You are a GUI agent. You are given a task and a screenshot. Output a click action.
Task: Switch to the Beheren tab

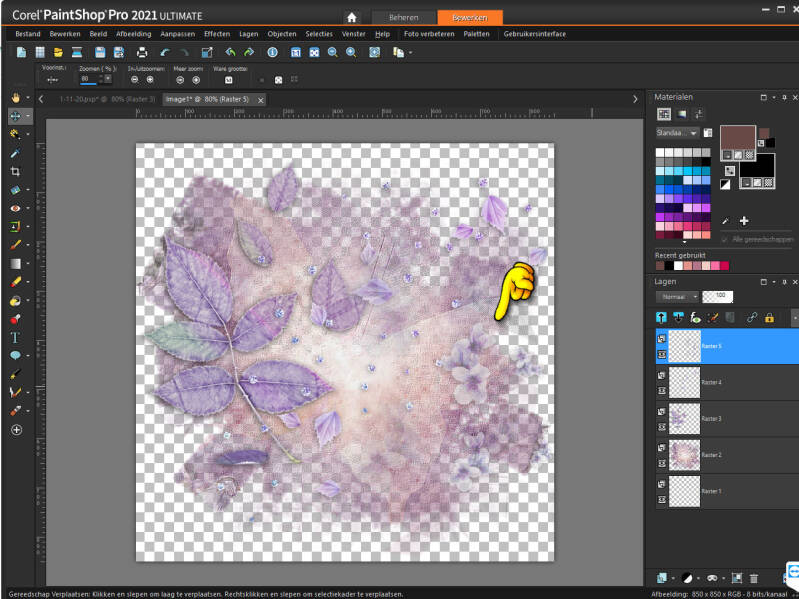tap(403, 17)
